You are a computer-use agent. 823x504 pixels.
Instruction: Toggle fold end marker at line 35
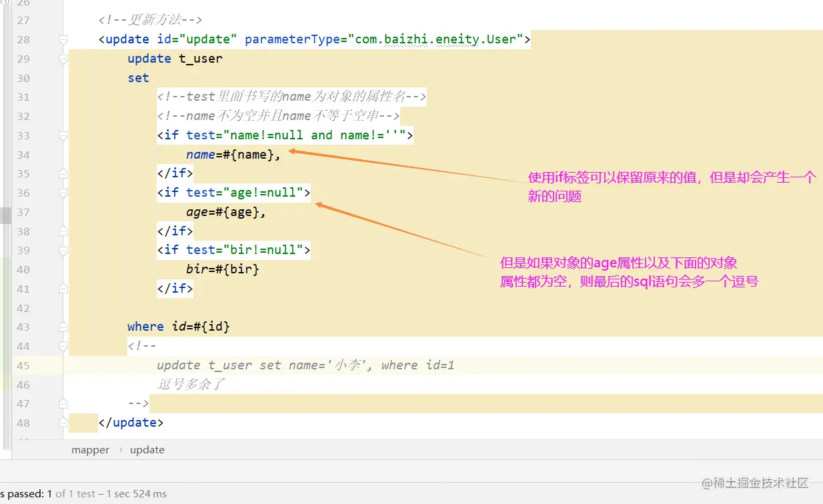click(x=63, y=174)
